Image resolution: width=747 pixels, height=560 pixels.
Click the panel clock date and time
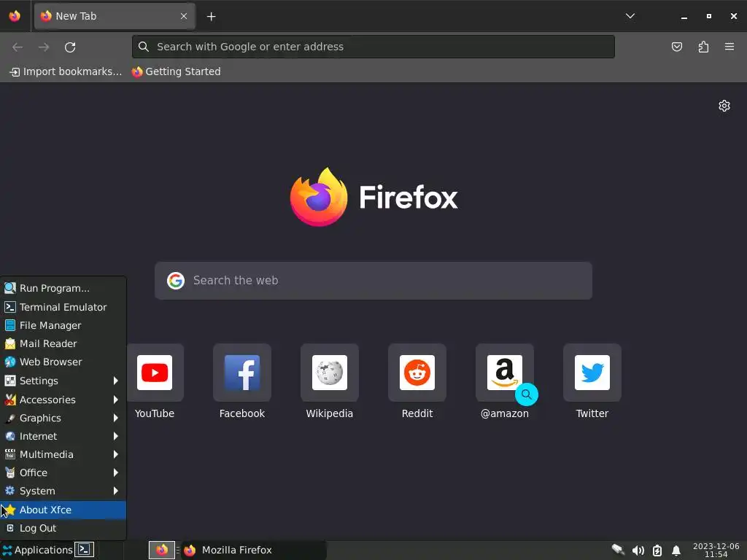716,550
